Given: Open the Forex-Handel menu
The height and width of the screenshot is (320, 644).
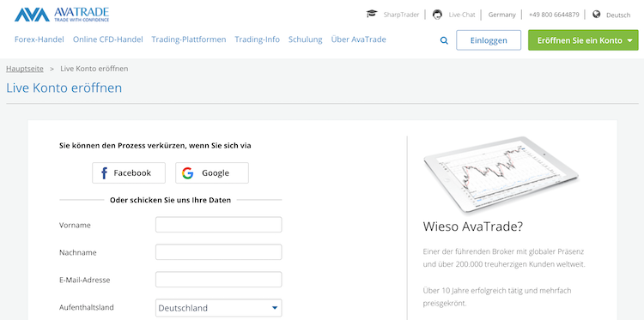Looking at the screenshot, I should 39,39.
